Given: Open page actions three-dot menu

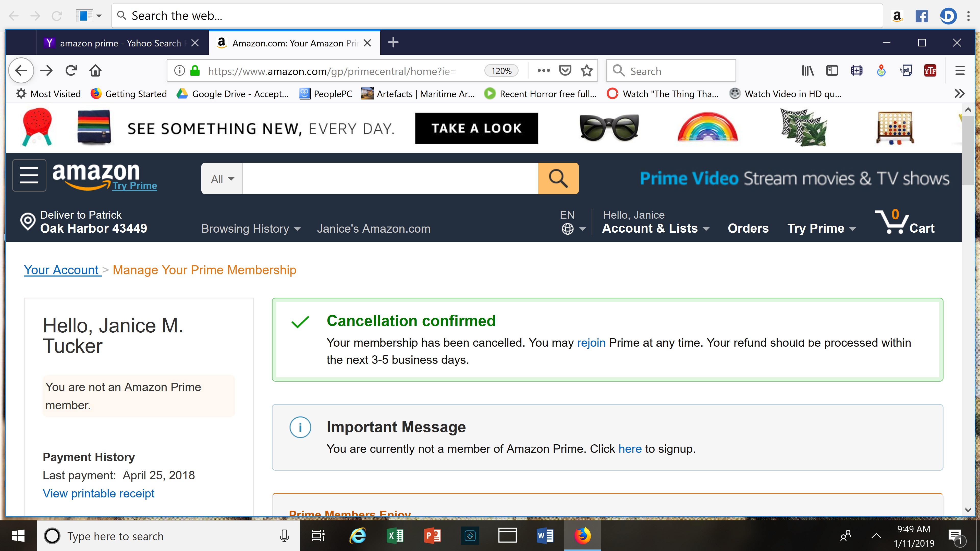Looking at the screenshot, I should click(544, 71).
